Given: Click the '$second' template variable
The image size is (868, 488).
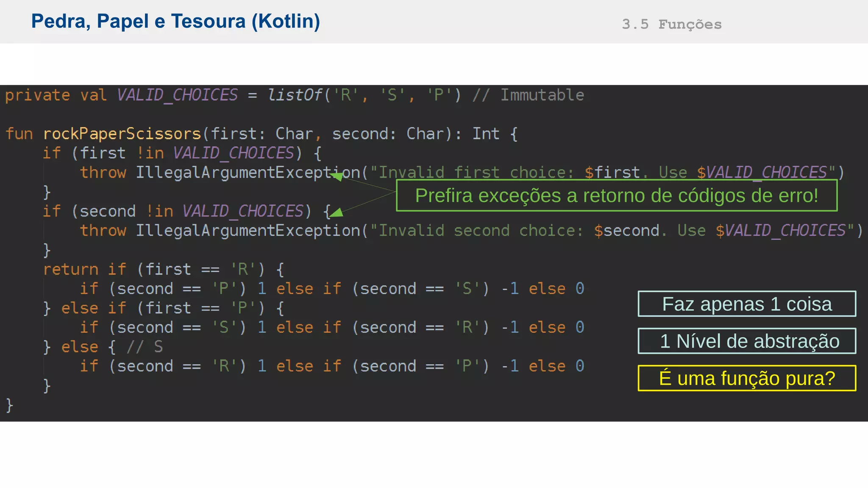Looking at the screenshot, I should [626, 231].
